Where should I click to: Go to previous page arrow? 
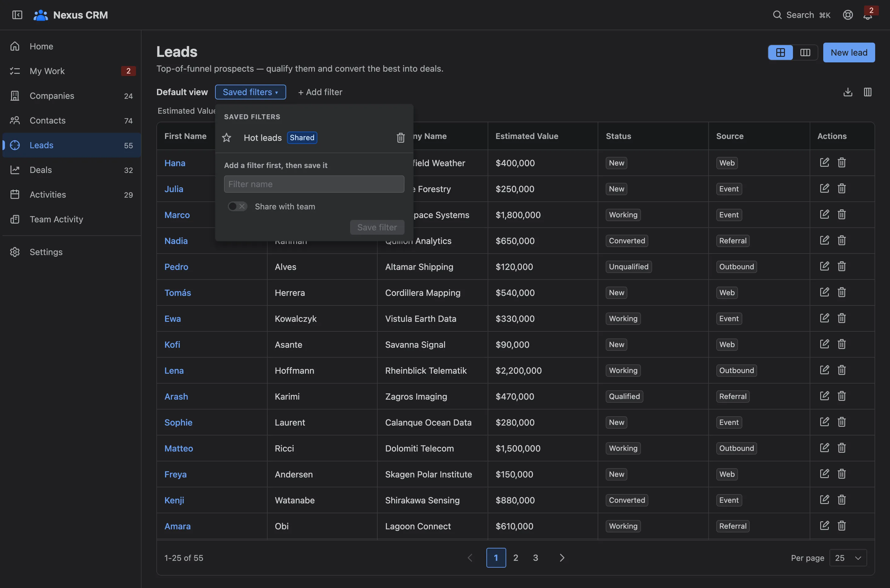(470, 558)
